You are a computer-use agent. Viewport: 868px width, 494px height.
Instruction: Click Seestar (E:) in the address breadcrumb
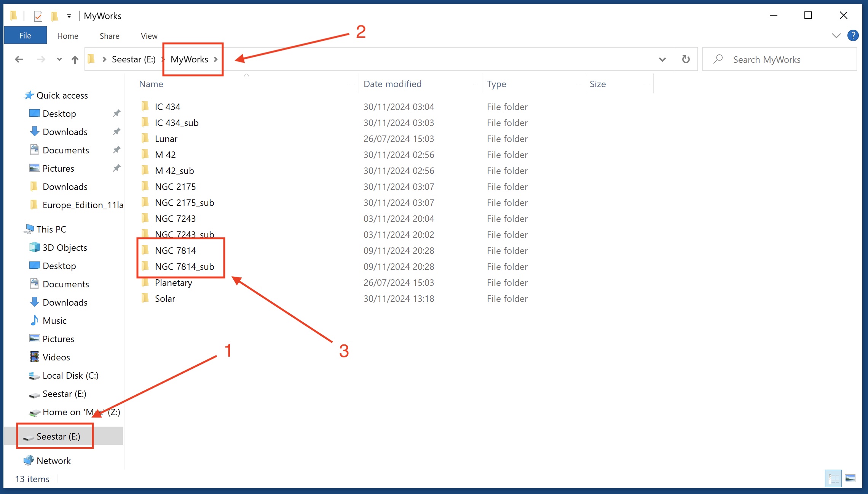click(133, 59)
